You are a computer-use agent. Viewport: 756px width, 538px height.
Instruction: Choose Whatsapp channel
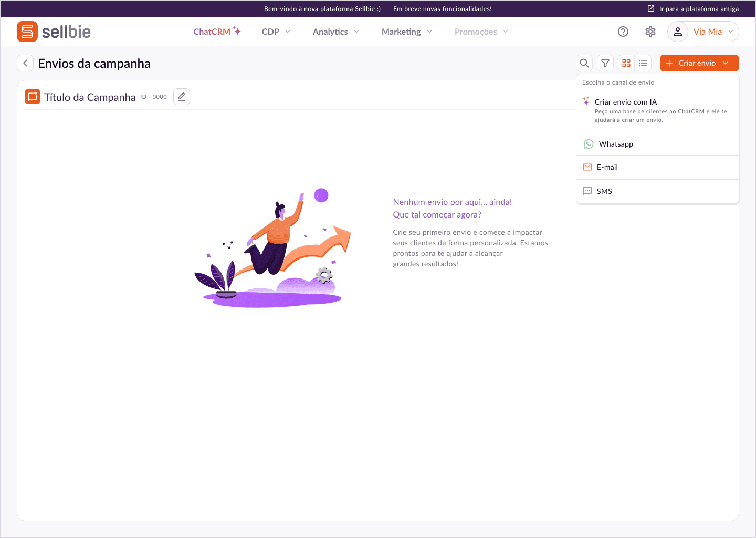[657, 143]
